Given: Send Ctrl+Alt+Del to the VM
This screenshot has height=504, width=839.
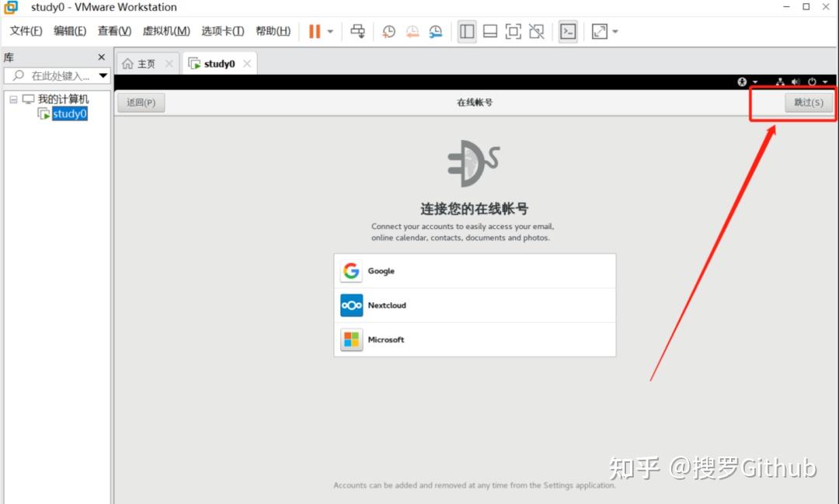Looking at the screenshot, I should click(357, 32).
